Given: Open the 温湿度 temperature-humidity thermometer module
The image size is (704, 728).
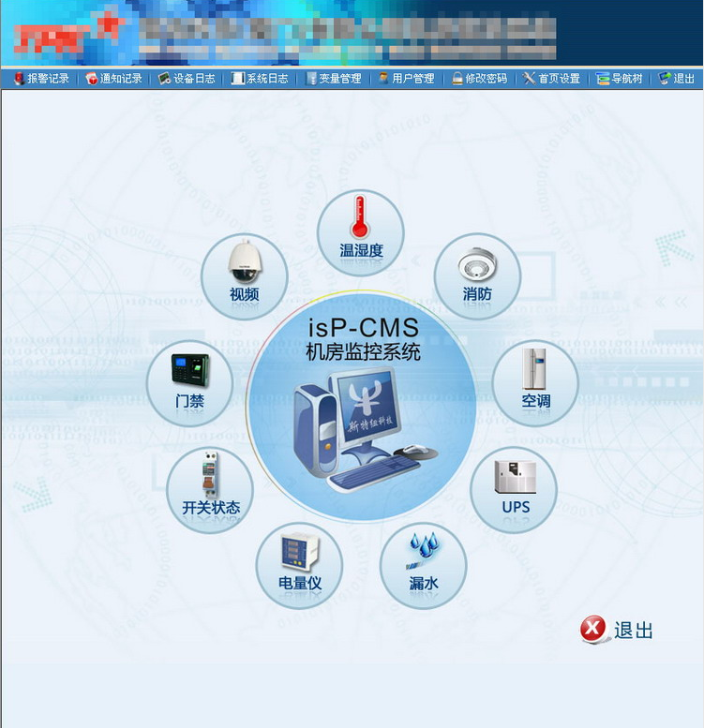Looking at the screenshot, I should [x=361, y=231].
